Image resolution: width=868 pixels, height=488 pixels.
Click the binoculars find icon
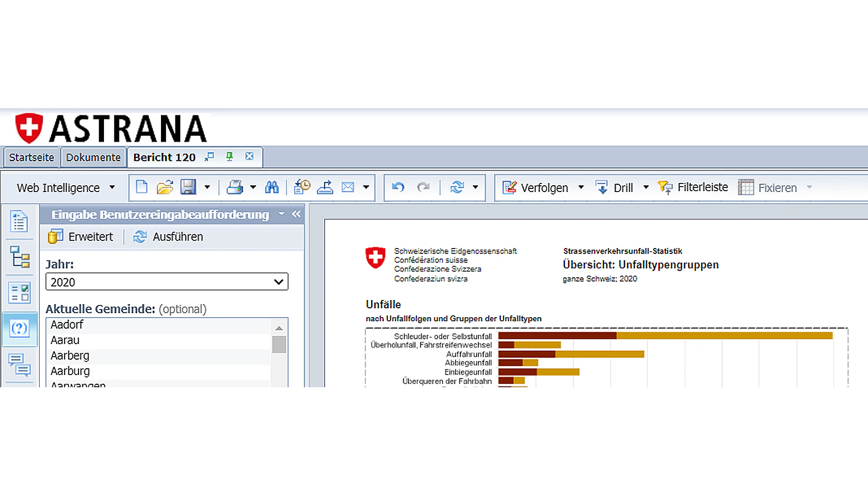[x=272, y=187]
